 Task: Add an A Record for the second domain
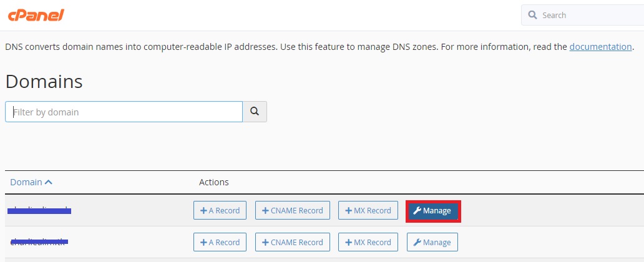click(220, 242)
